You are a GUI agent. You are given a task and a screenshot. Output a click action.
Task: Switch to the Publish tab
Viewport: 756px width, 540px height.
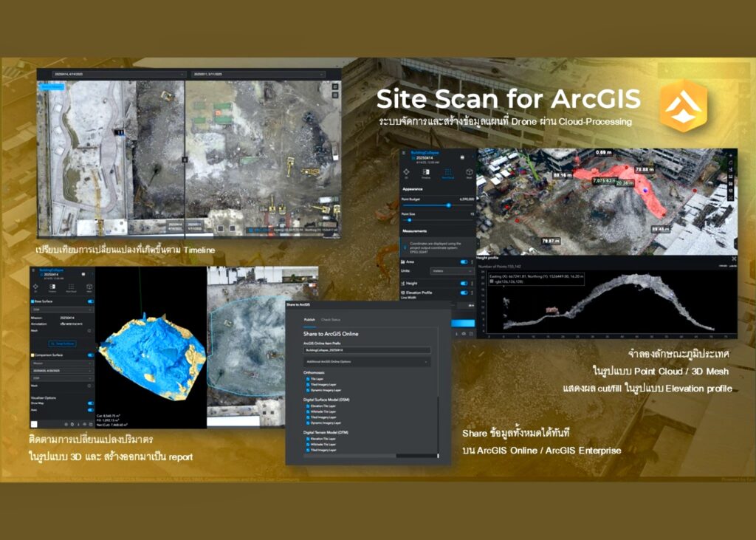click(x=309, y=320)
